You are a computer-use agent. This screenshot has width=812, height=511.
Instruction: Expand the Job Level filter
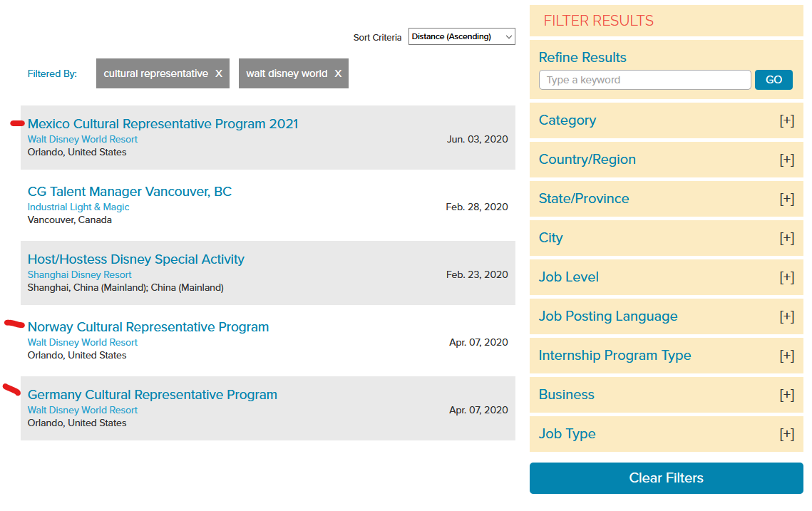[786, 277]
